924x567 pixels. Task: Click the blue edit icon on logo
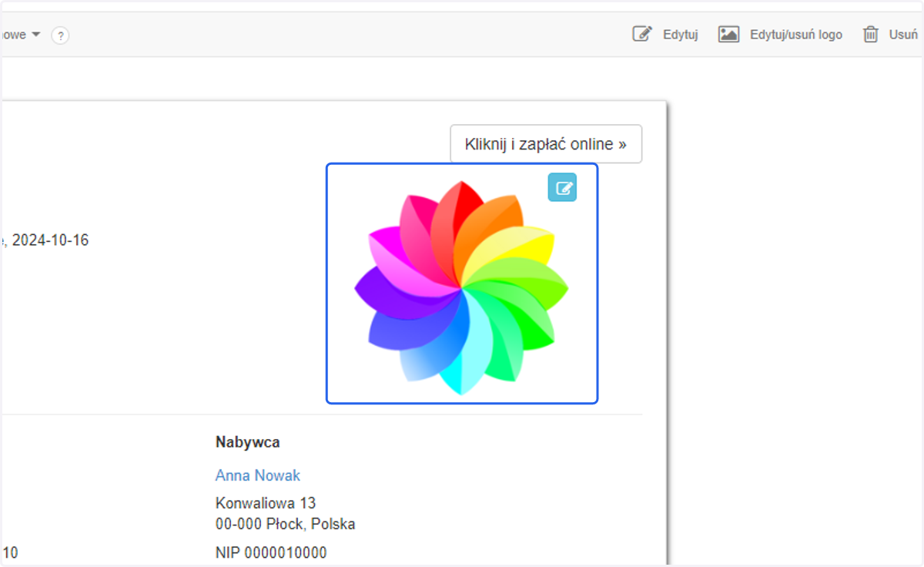[x=562, y=187]
